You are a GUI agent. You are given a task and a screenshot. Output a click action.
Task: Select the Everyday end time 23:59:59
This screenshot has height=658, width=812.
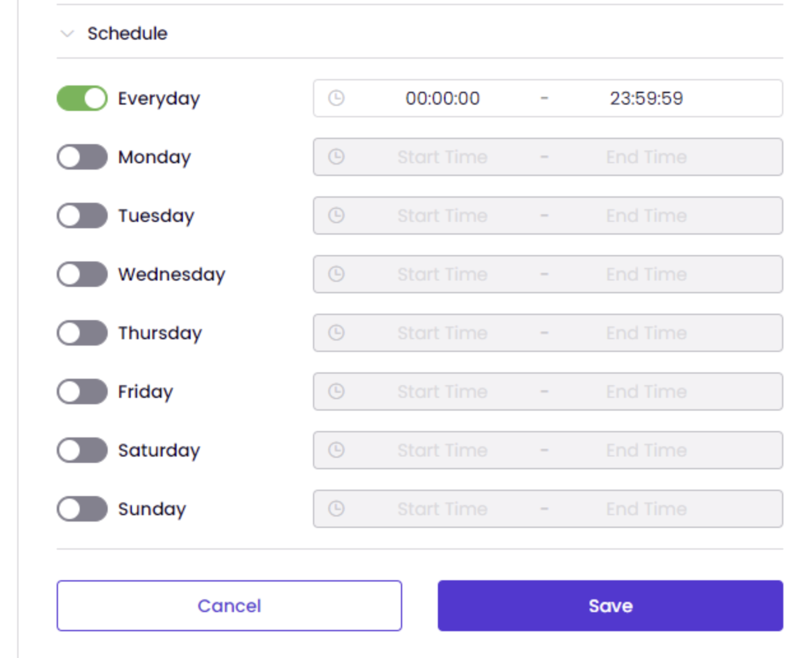(646, 98)
